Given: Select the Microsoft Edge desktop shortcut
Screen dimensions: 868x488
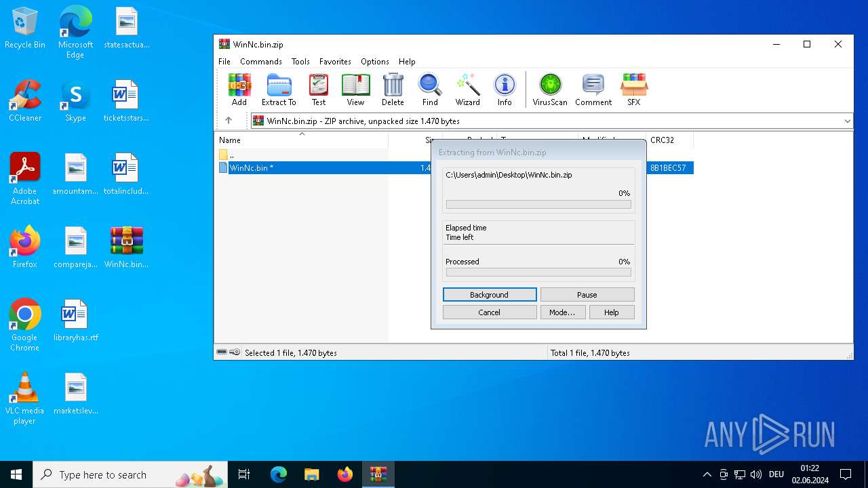Looking at the screenshot, I should [x=75, y=33].
